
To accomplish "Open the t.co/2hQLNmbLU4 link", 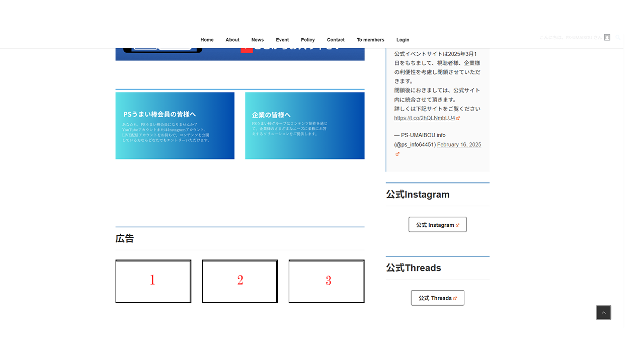I will click(425, 118).
